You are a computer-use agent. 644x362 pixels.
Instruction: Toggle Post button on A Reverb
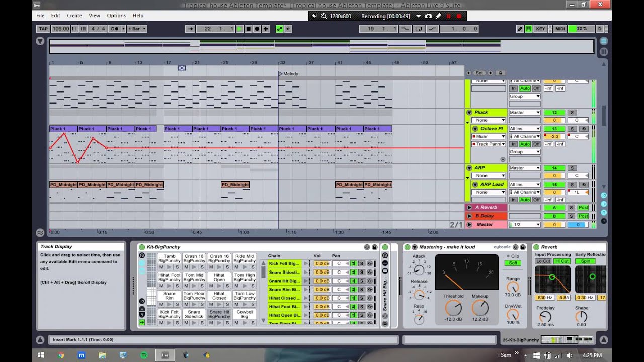click(583, 208)
